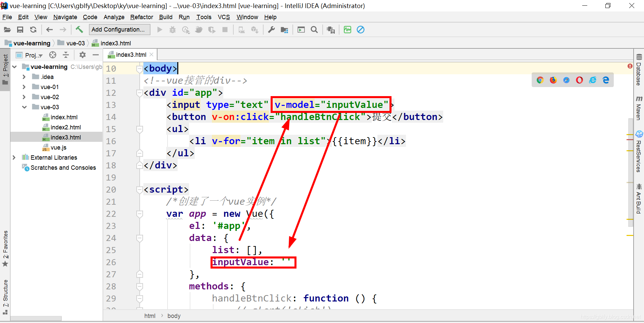Click the Open folder toolbar icon
This screenshot has height=323, width=644.
pyautogui.click(x=7, y=30)
